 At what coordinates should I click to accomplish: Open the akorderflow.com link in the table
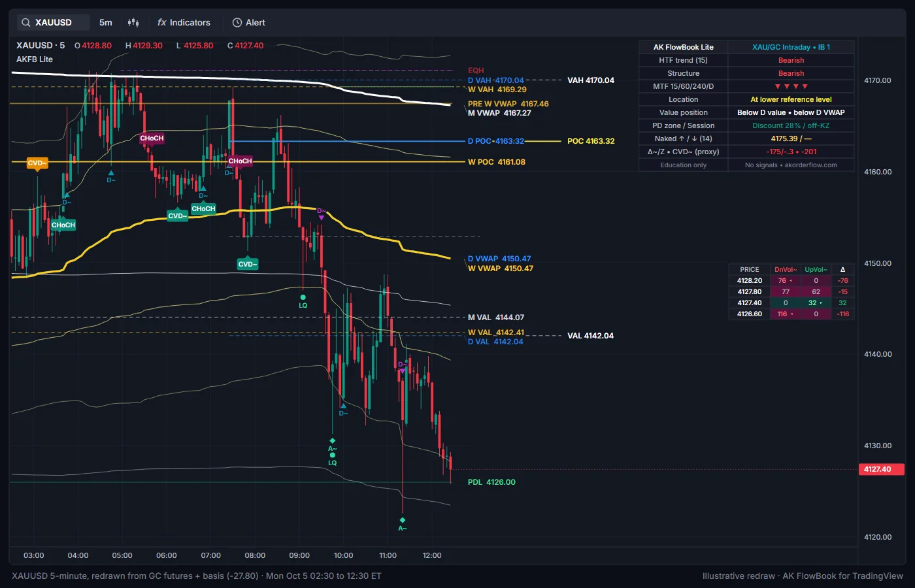(810, 165)
